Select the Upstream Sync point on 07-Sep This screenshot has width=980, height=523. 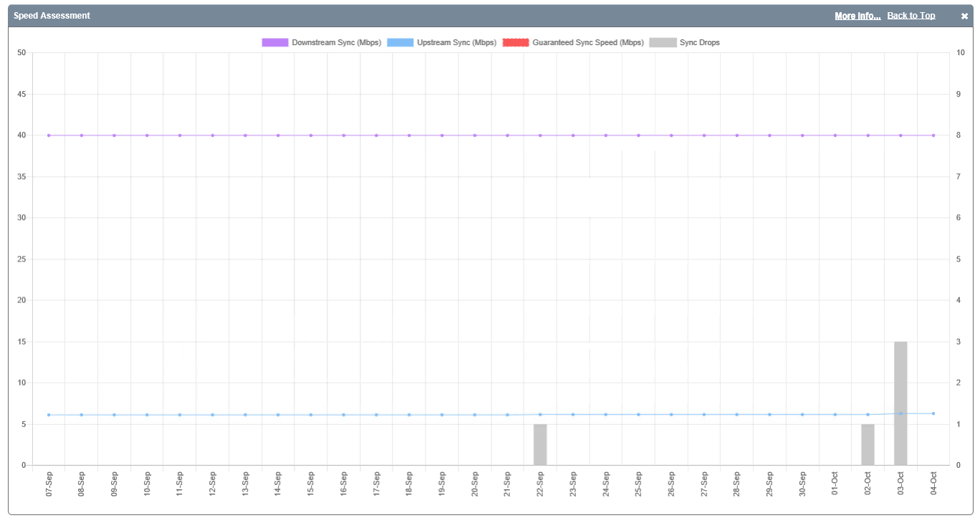[49, 415]
